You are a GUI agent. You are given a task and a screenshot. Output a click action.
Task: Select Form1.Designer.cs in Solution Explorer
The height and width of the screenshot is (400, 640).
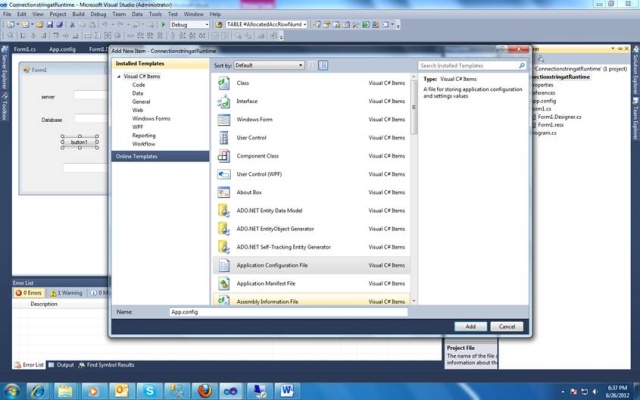(x=559, y=117)
